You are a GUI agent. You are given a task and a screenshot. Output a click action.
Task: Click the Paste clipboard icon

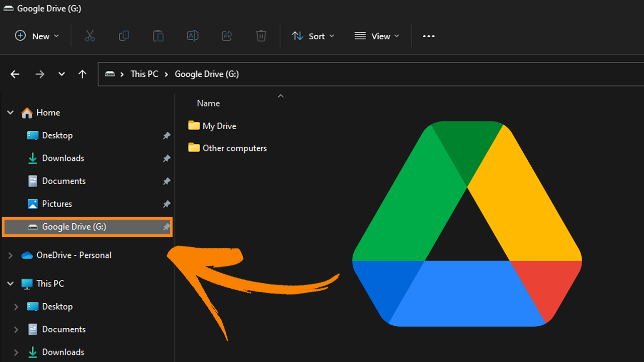click(x=158, y=36)
